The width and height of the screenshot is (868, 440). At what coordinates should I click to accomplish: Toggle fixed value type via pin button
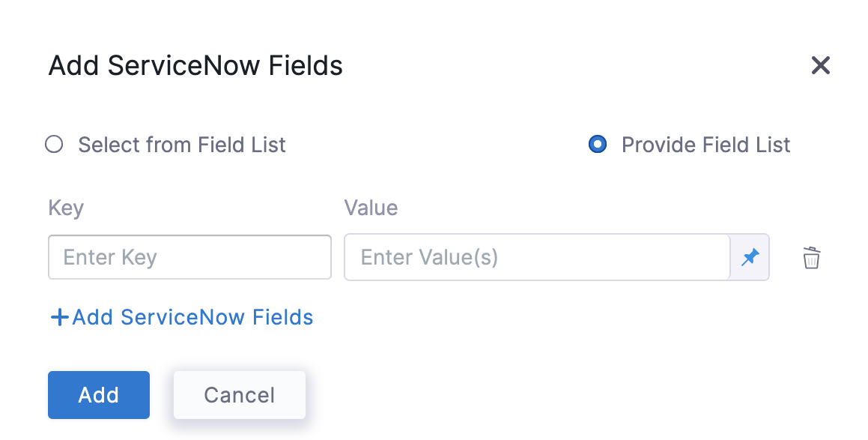point(750,258)
